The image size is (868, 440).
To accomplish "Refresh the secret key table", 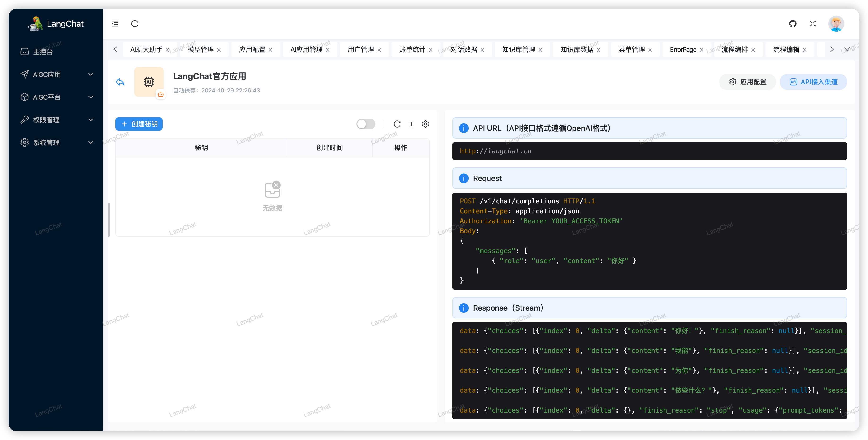I will [x=397, y=124].
